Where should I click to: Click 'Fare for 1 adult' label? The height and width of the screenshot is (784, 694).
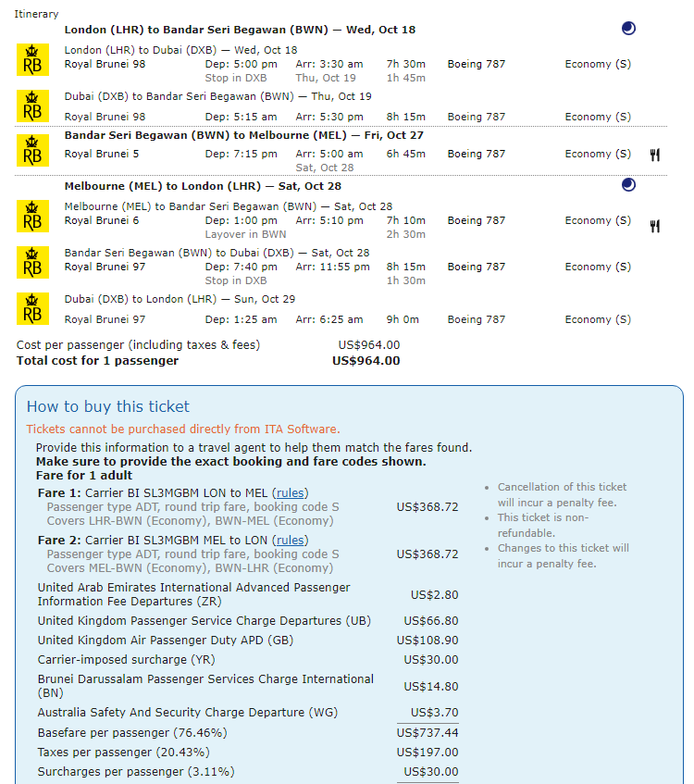(84, 476)
